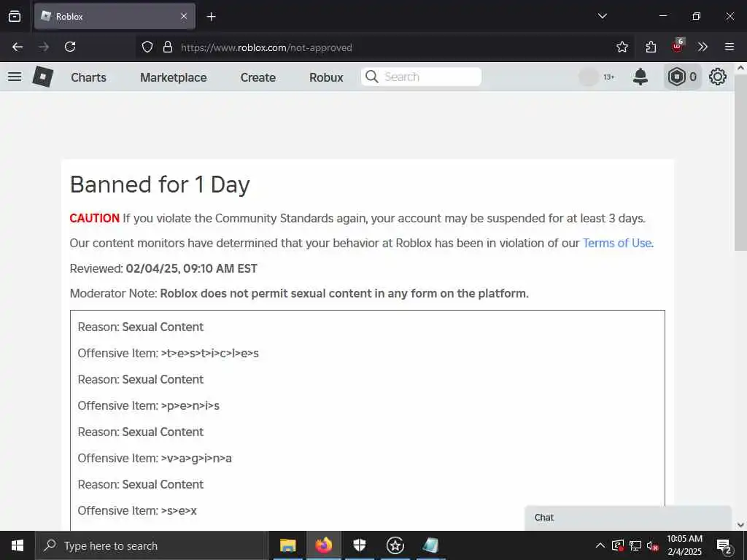Open the Firefox application menu
Image resolution: width=747 pixels, height=560 pixels.
[x=729, y=47]
